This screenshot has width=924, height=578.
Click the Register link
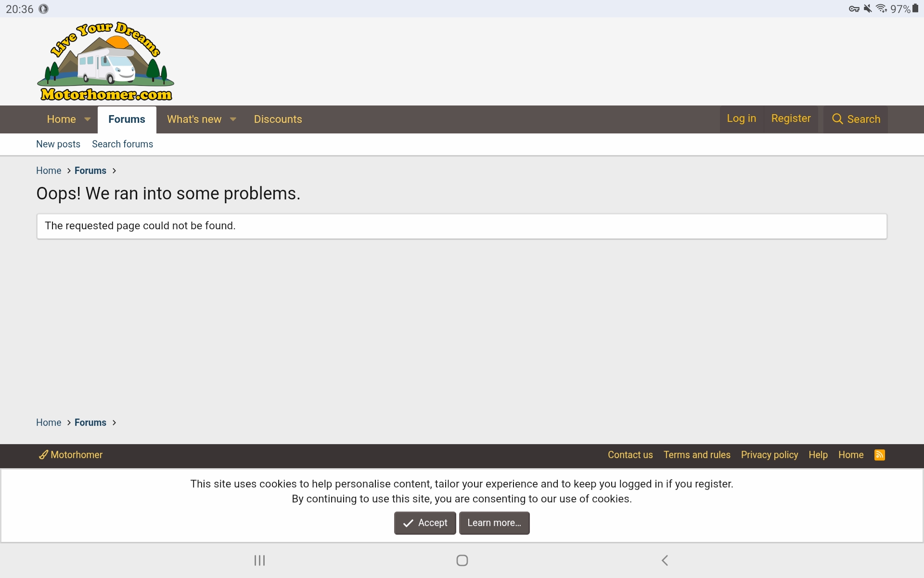coord(791,118)
